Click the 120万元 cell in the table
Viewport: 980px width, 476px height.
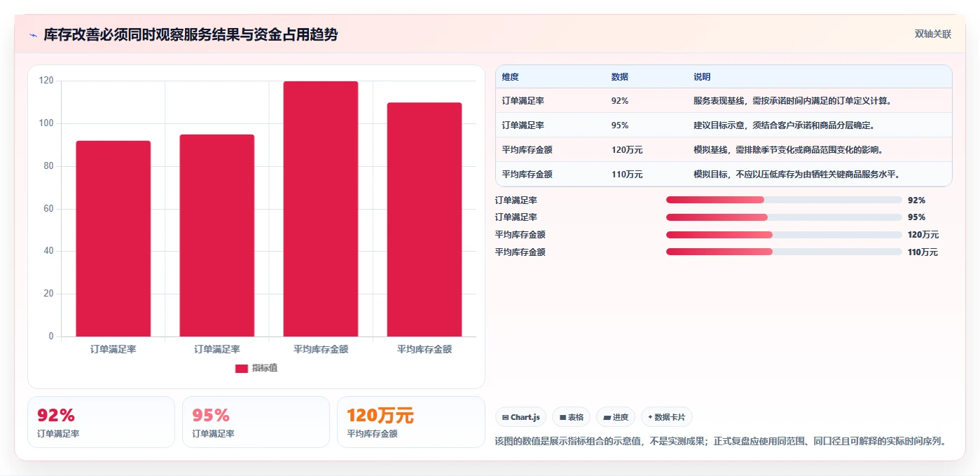[627, 150]
